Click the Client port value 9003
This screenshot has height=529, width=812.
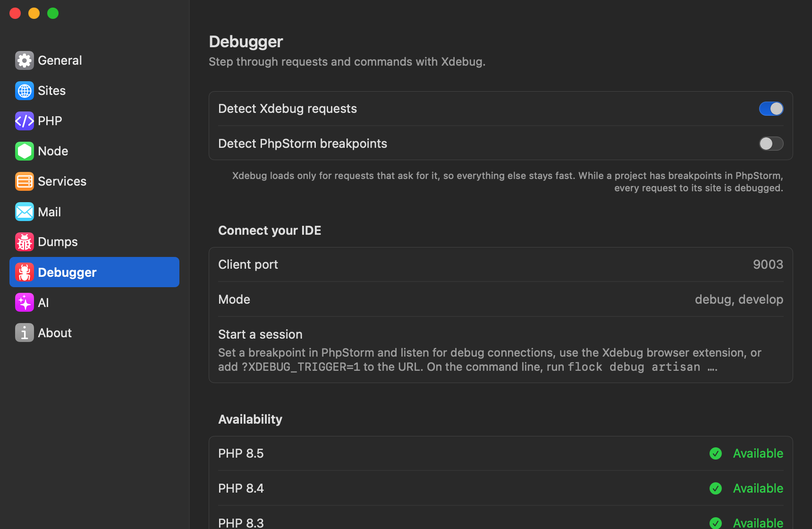pyautogui.click(x=768, y=264)
